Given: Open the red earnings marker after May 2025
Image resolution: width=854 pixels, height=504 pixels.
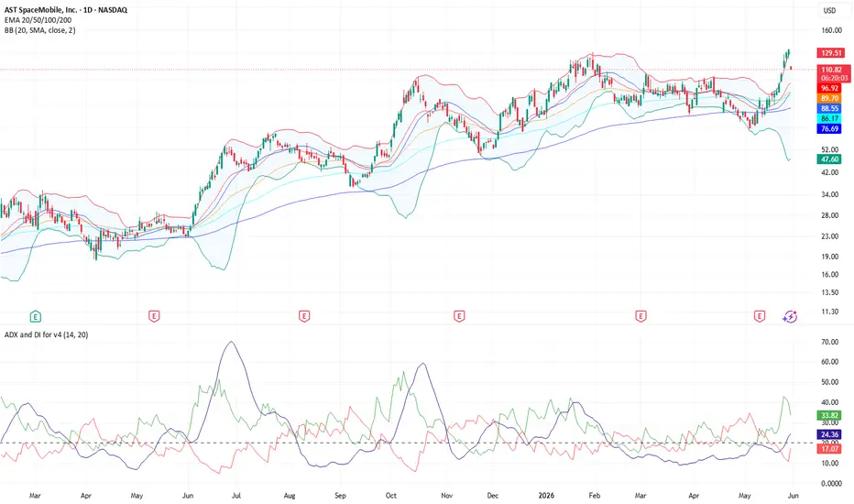Looking at the screenshot, I should [x=154, y=316].
